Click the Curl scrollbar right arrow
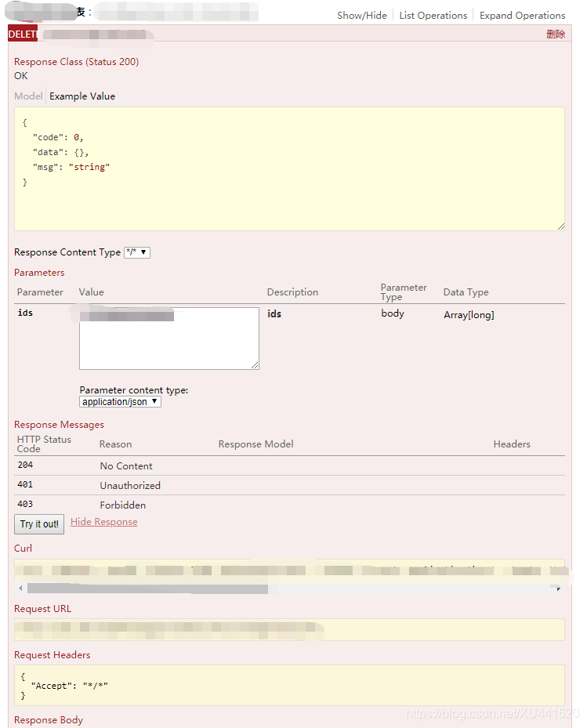Image resolution: width=587 pixels, height=728 pixels. coord(559,589)
